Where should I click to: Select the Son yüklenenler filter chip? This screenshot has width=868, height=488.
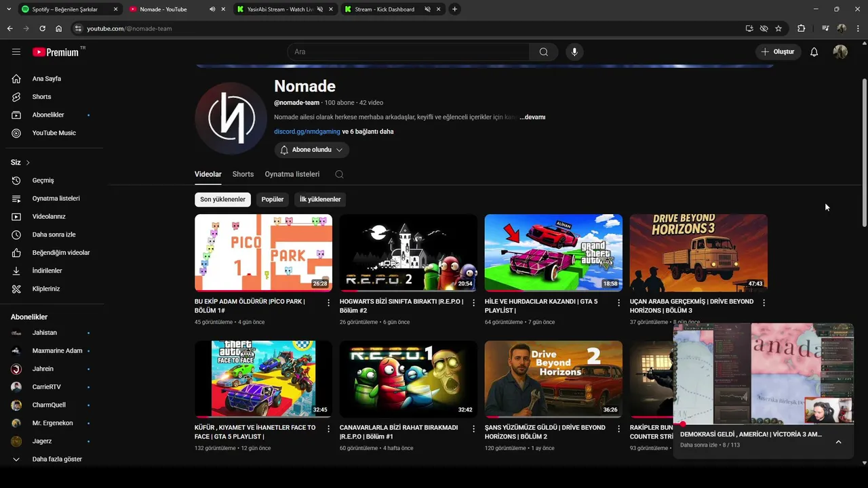point(222,199)
